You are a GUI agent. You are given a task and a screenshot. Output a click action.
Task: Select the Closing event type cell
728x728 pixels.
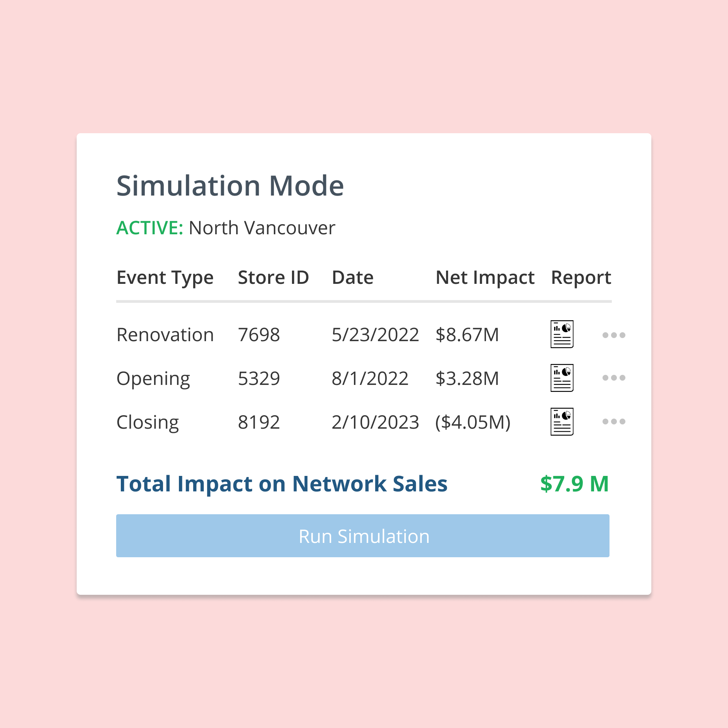(x=148, y=422)
